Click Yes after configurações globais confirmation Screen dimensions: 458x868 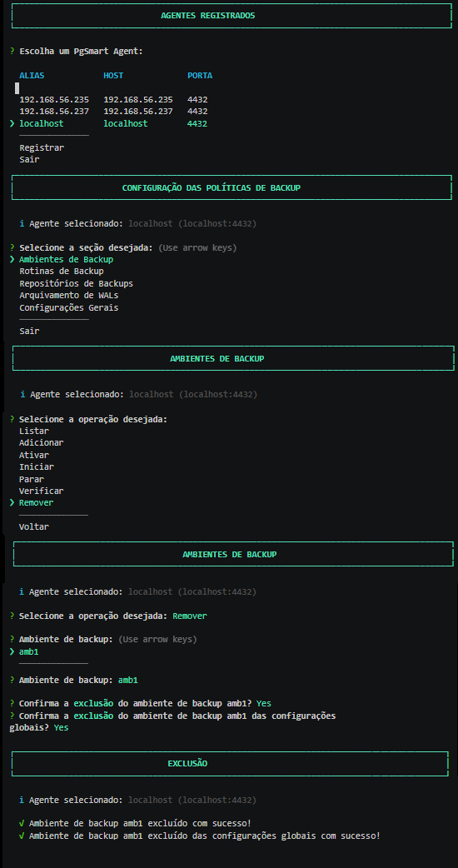point(62,727)
